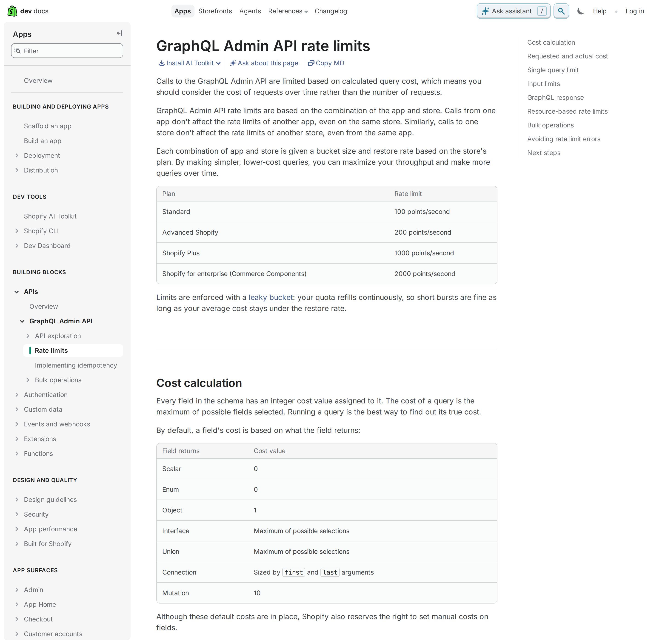Open sidebar Overview under Apps
This screenshot has width=662, height=644.
click(x=38, y=80)
